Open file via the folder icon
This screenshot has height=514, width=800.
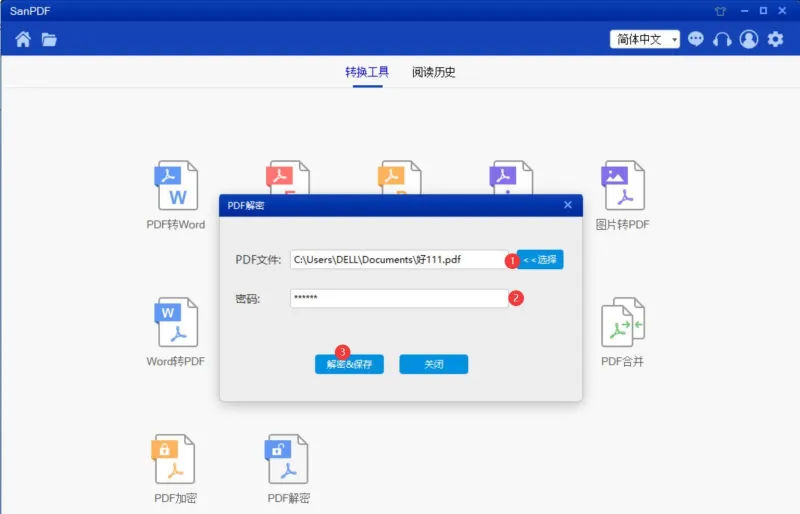[49, 39]
